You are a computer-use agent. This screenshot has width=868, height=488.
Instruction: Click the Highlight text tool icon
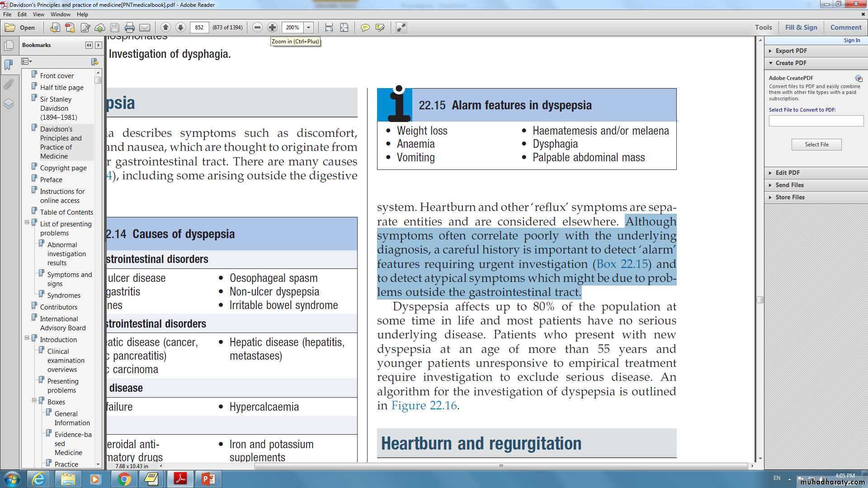pos(380,28)
